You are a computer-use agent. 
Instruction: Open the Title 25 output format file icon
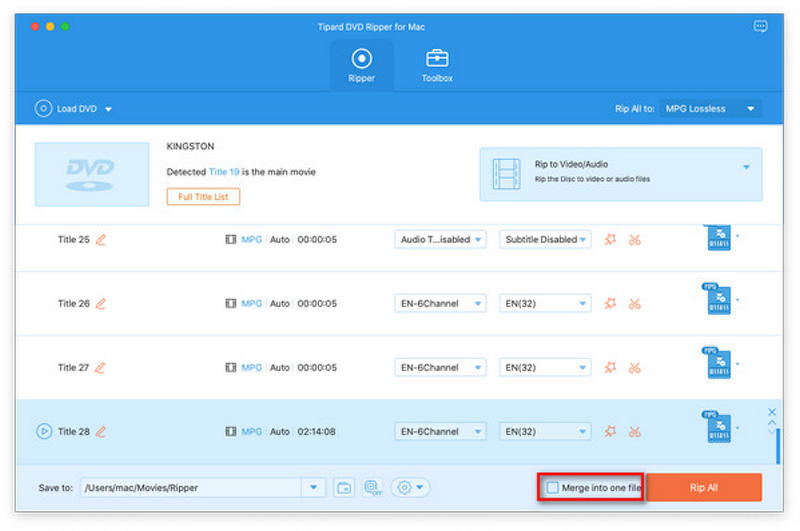tap(718, 237)
